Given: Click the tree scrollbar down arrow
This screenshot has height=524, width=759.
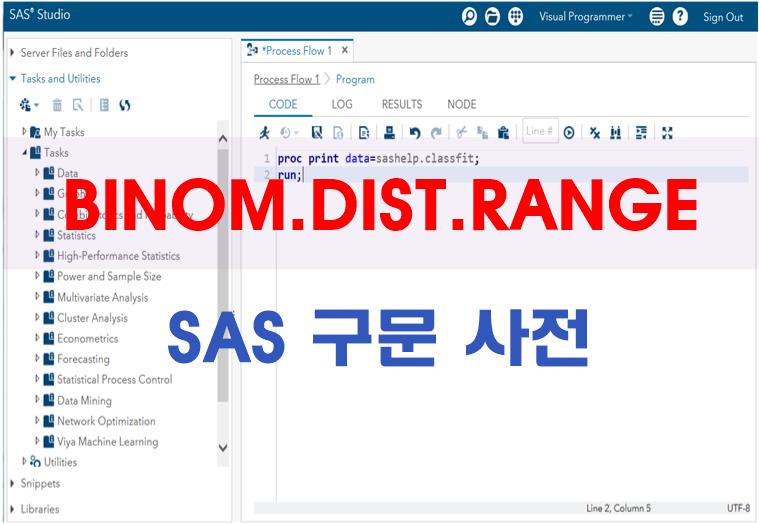Looking at the screenshot, I should 223,448.
